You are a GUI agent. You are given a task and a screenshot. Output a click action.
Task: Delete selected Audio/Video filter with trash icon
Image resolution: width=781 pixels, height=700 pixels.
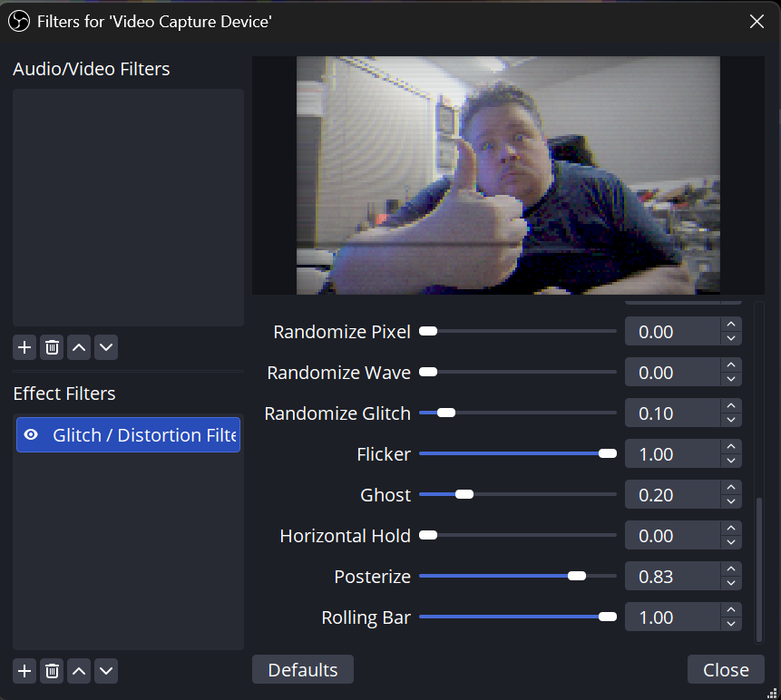tap(52, 347)
